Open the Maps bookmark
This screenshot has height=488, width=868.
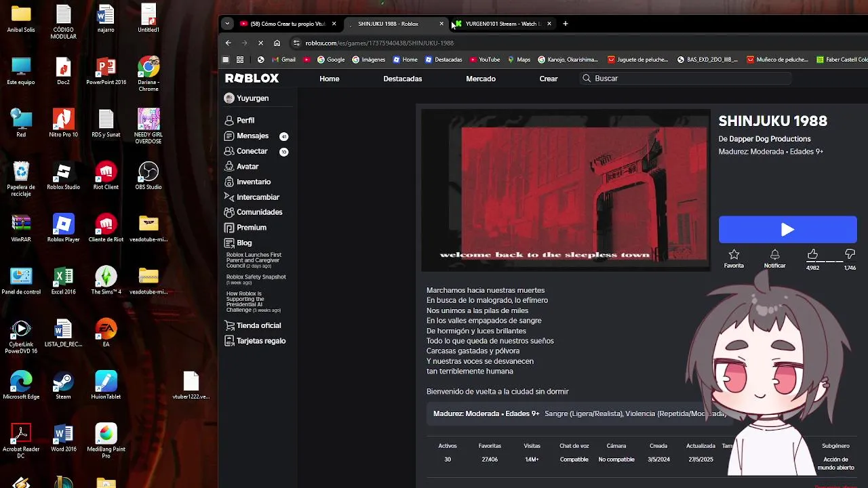coord(518,60)
